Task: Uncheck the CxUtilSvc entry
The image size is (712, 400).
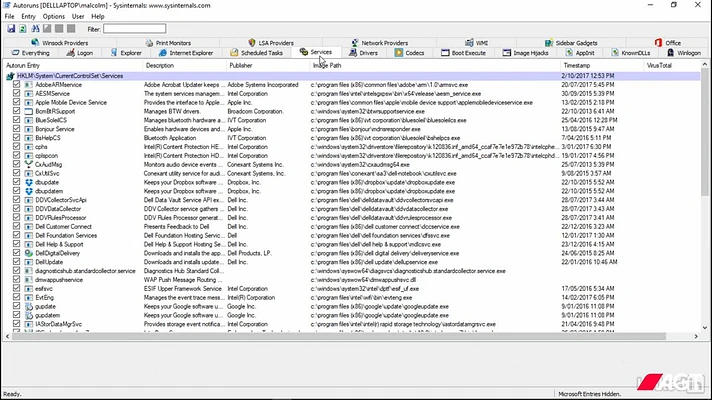Action: click(x=16, y=173)
